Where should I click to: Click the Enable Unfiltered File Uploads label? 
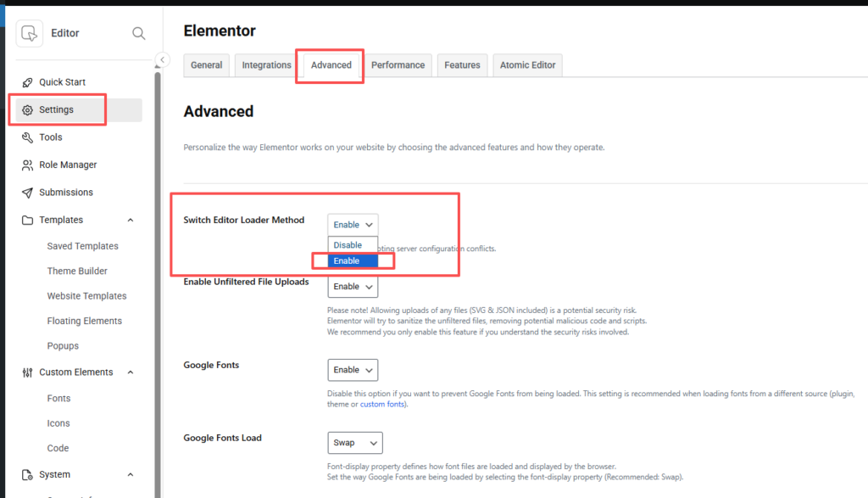point(246,282)
